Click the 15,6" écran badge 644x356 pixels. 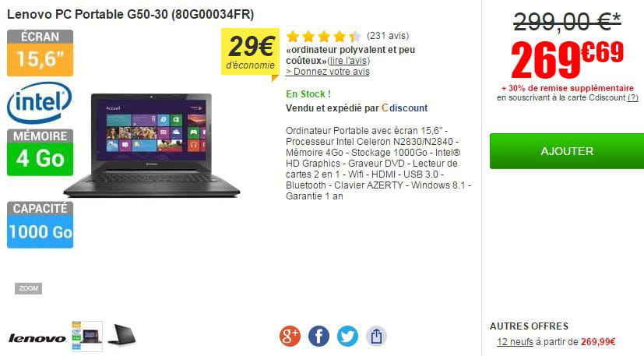click(40, 53)
